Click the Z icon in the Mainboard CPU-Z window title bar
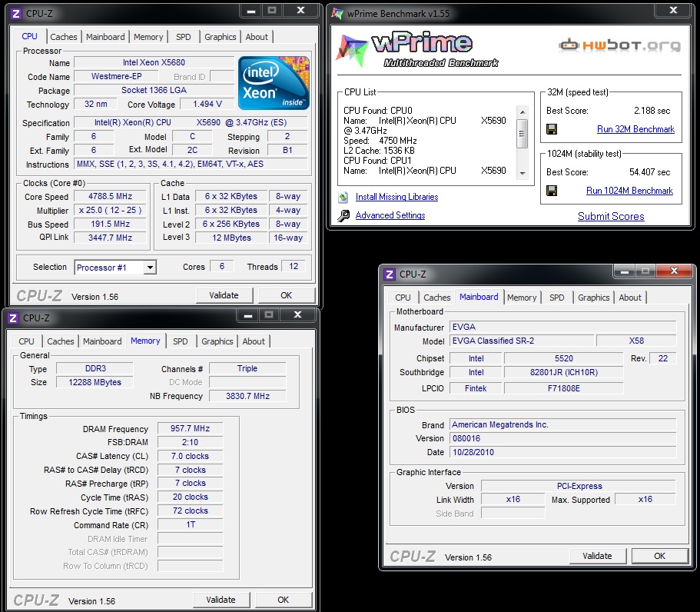Viewport: 700px width, 612px height. pyautogui.click(x=390, y=274)
